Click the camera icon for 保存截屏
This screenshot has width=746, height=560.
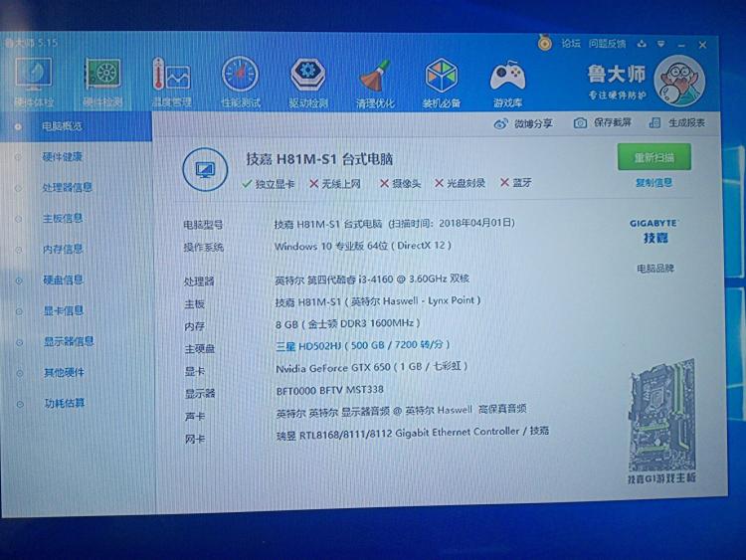click(x=580, y=123)
